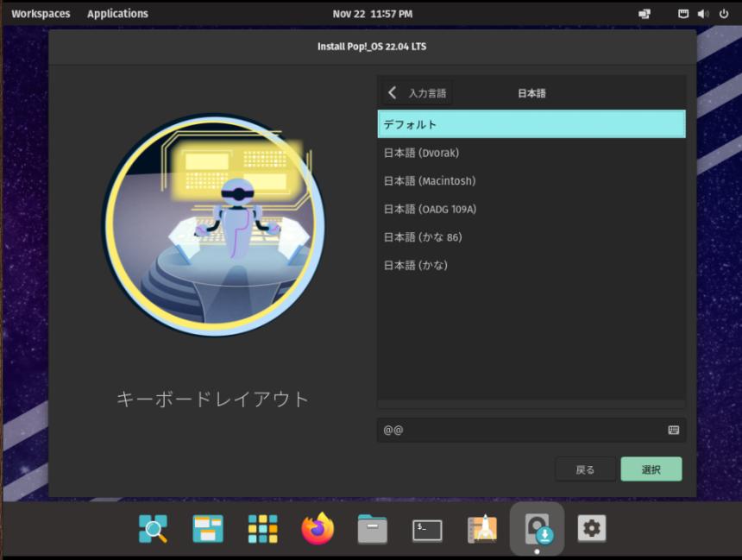Open the launcher search dock icon
Screen dimensions: 742x560
click(x=153, y=528)
